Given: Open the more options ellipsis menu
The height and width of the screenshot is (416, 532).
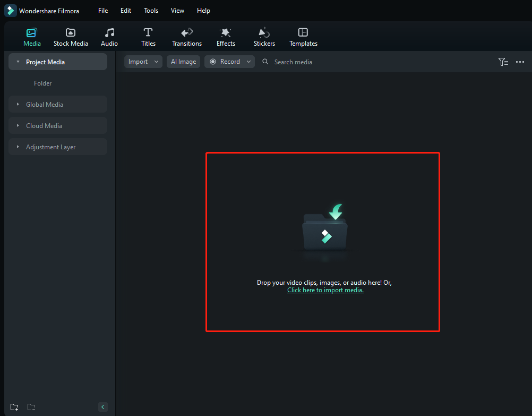Looking at the screenshot, I should coord(520,62).
